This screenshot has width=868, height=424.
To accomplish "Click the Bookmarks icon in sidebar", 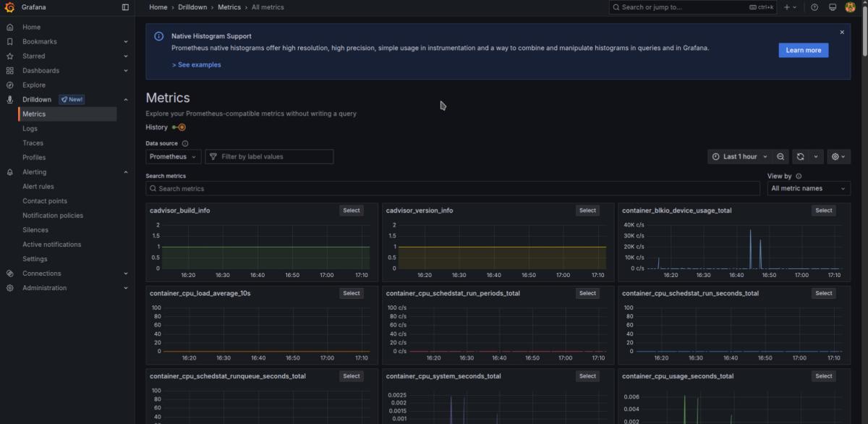I will [x=9, y=41].
